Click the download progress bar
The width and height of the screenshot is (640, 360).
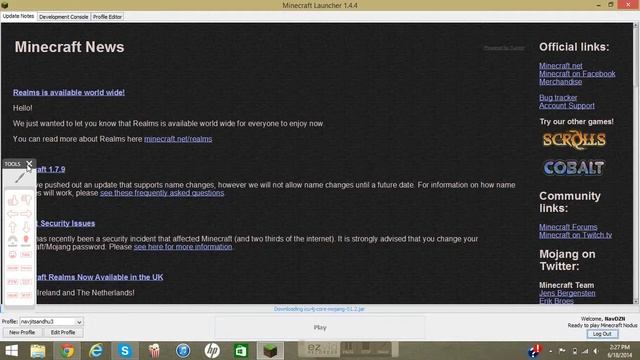coord(319,309)
